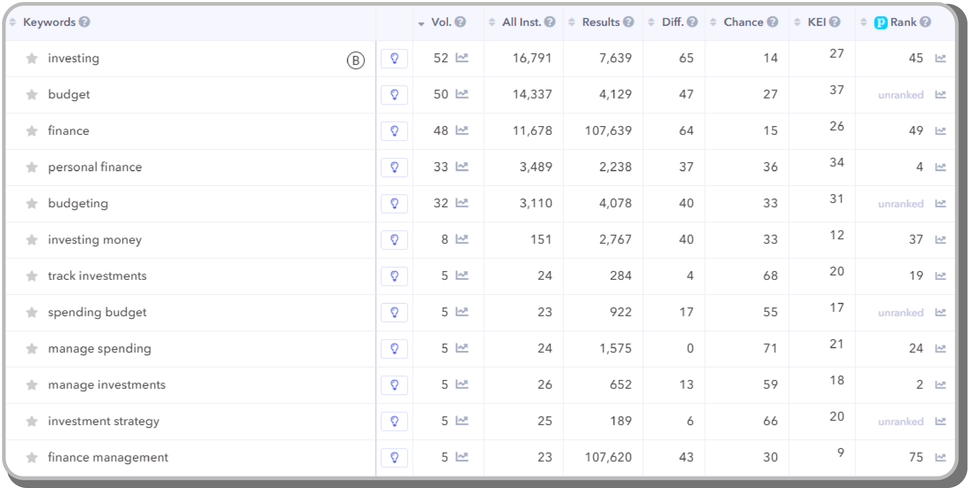This screenshot has width=980, height=488.
Task: Sort table by Diff. column
Action: point(651,22)
